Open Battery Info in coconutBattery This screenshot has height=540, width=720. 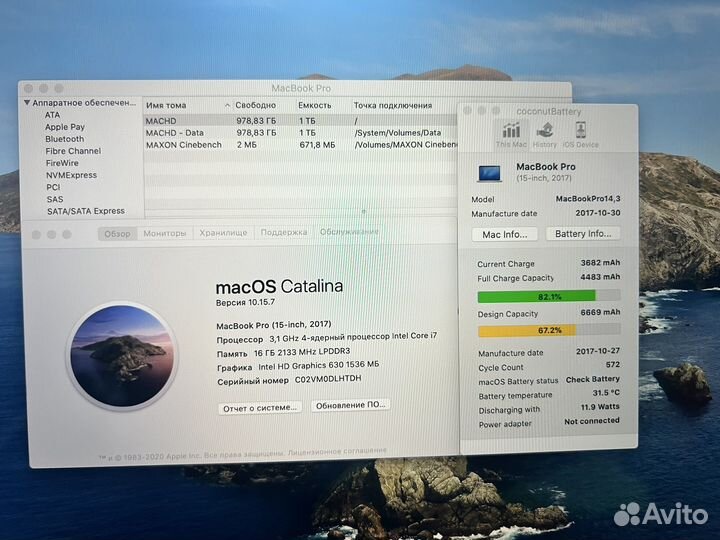click(x=583, y=234)
